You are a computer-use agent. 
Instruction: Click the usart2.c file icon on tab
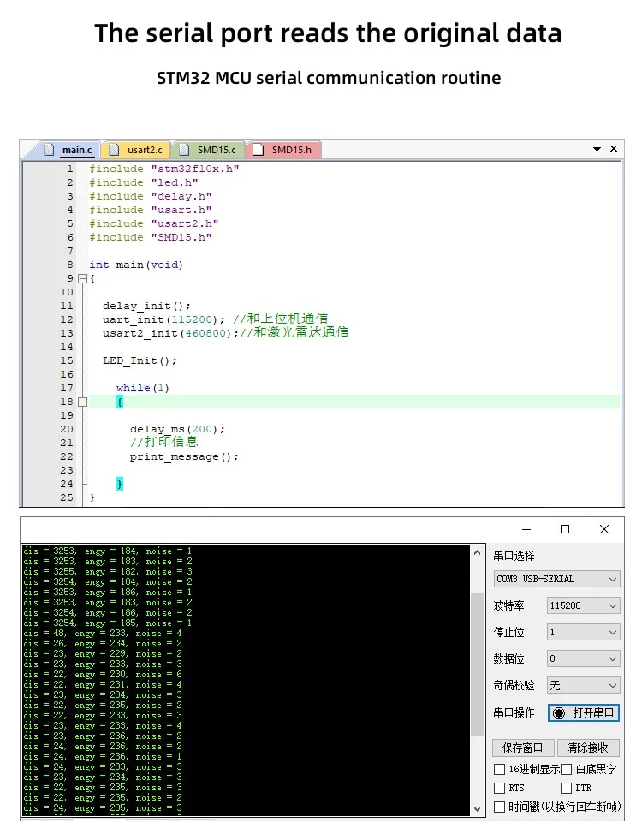click(114, 150)
